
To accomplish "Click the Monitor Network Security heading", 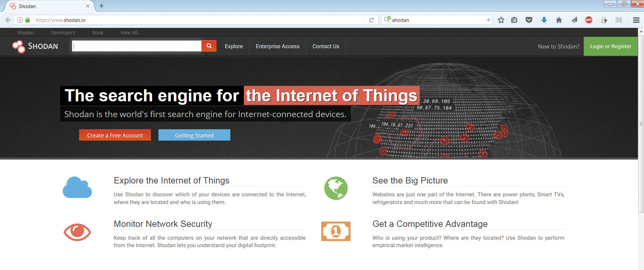I will pyautogui.click(x=163, y=224).
